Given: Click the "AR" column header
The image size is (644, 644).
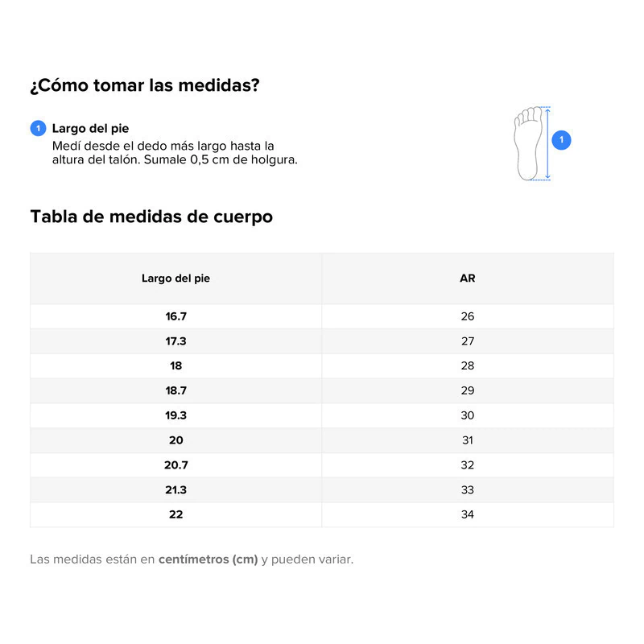Looking at the screenshot, I should (468, 279).
